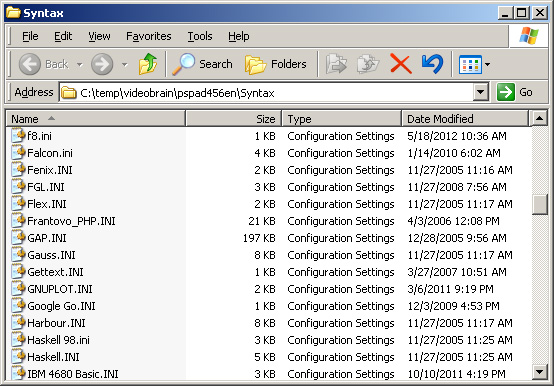554x386 pixels.
Task: Click the date 1/14/2010 6:02 AM
Action: pyautogui.click(x=454, y=153)
